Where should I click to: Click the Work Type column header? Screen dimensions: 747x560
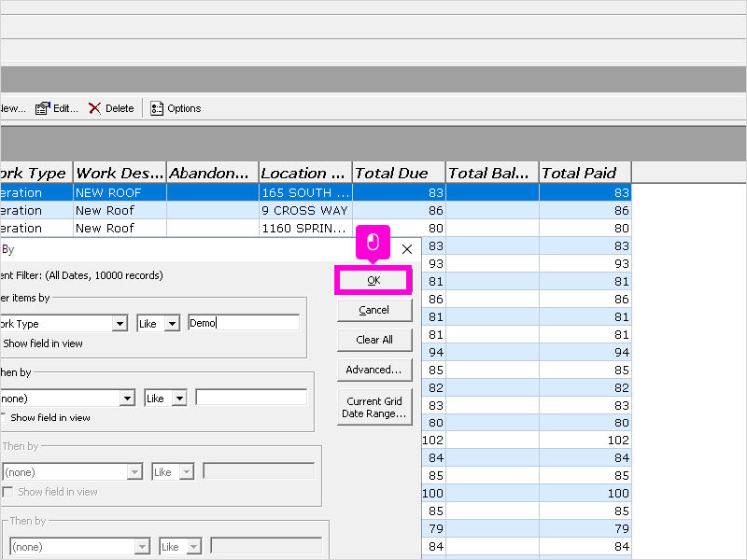point(36,173)
